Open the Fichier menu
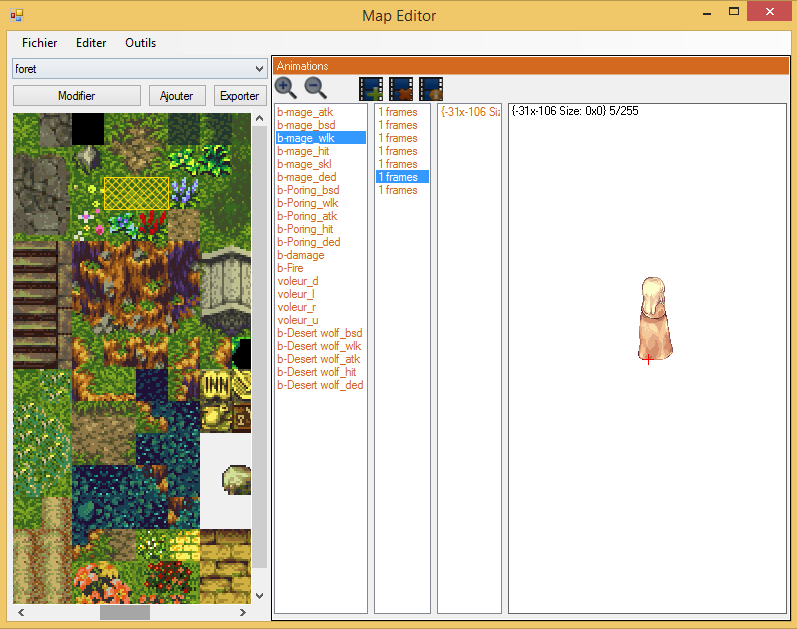The width and height of the screenshot is (797, 629). click(x=39, y=43)
